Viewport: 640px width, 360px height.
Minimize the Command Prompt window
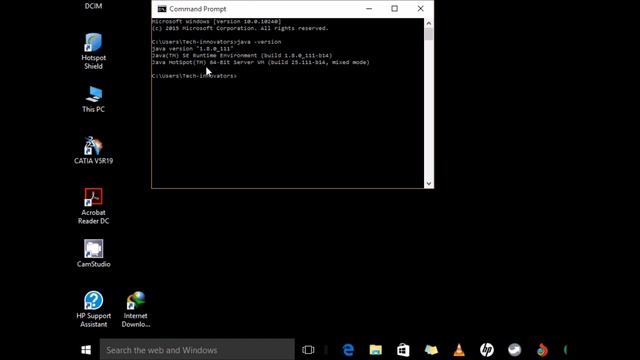[x=369, y=9]
